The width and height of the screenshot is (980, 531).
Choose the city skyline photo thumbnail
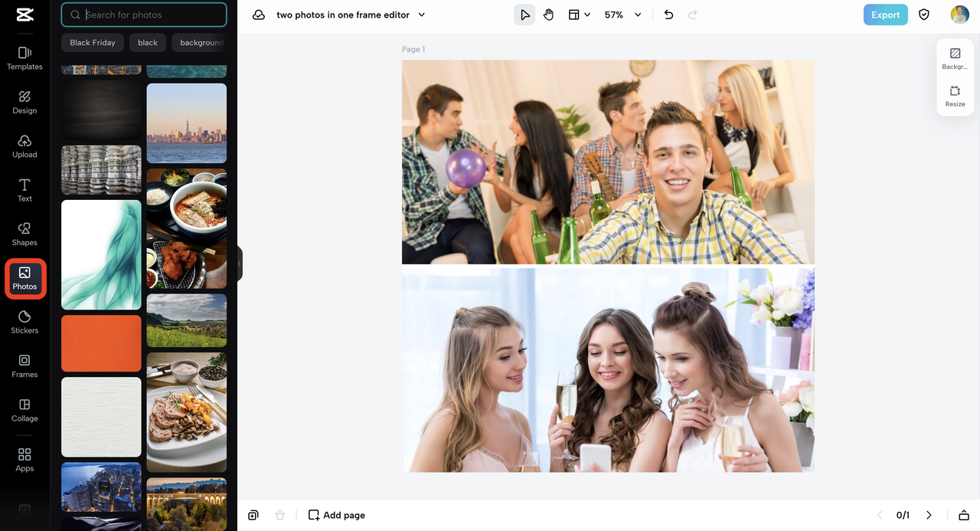point(187,123)
